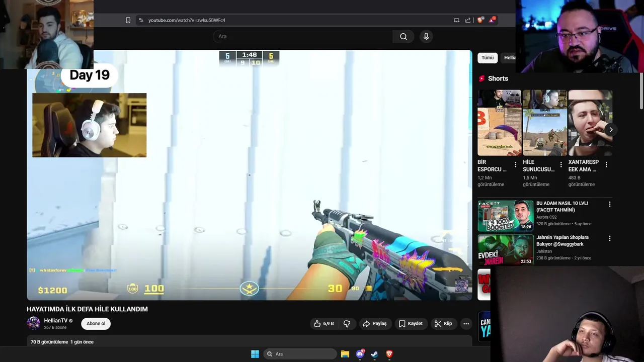
Task: Open Brave Shields lion icon
Action: [480, 20]
